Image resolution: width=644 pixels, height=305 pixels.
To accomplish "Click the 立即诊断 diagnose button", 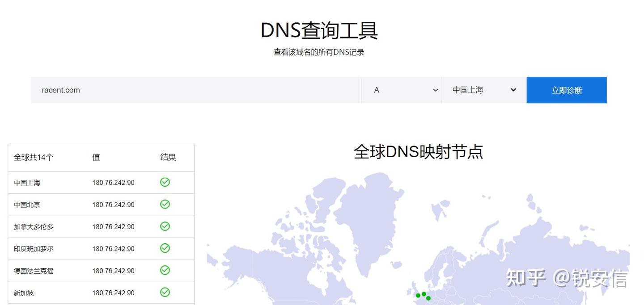I will tap(567, 90).
